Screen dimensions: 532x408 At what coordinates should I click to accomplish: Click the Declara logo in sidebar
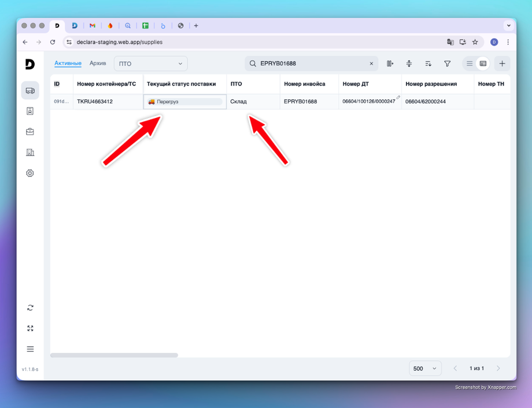coord(30,64)
